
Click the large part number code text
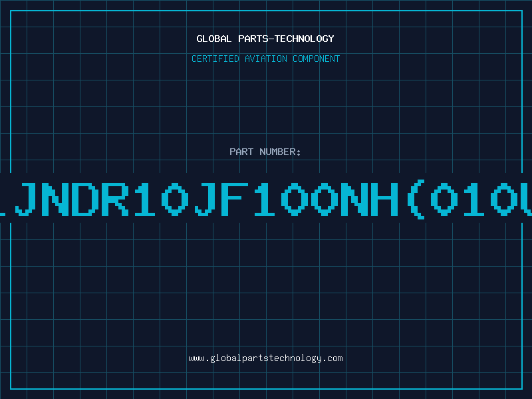point(266,199)
